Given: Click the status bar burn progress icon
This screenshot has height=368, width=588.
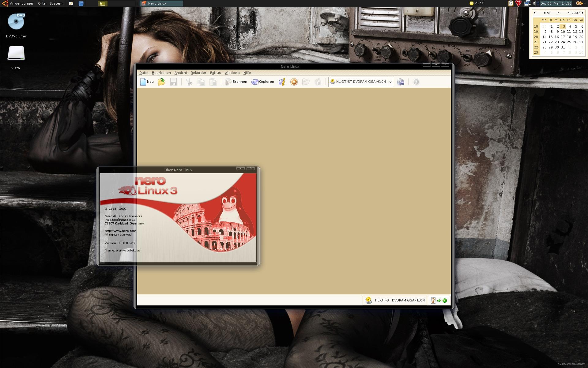Looking at the screenshot, I should pos(439,301).
